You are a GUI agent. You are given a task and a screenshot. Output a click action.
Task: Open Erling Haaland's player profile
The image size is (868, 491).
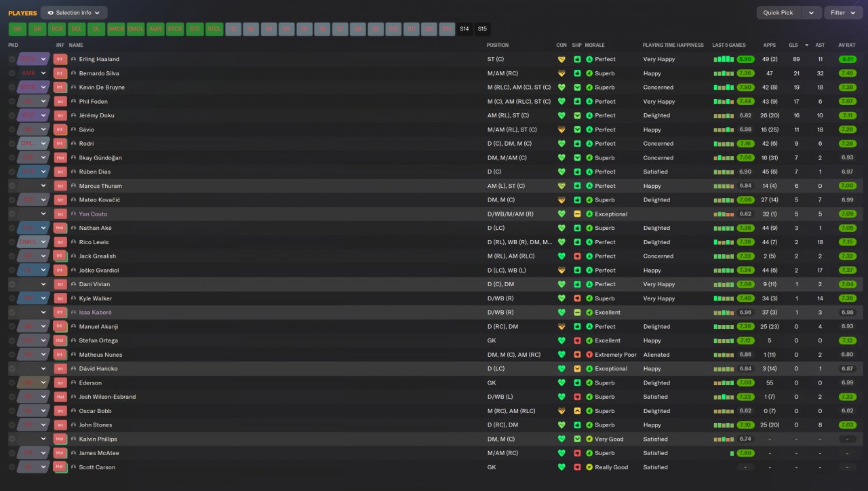tap(99, 59)
